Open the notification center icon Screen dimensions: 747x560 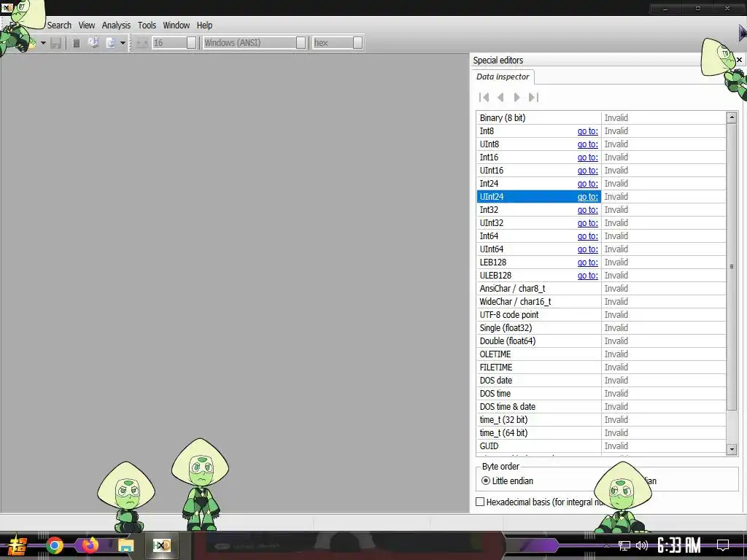723,545
